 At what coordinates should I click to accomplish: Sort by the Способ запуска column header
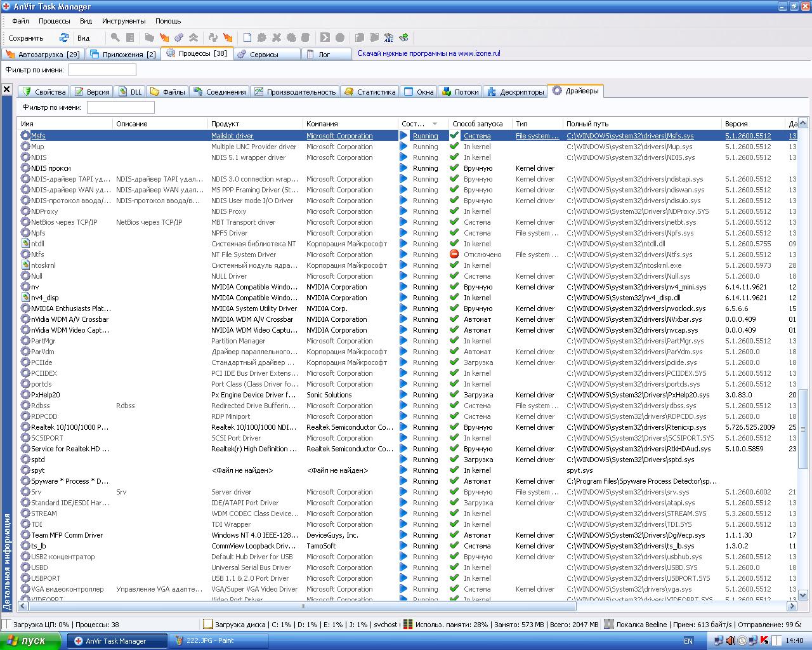tap(481, 124)
